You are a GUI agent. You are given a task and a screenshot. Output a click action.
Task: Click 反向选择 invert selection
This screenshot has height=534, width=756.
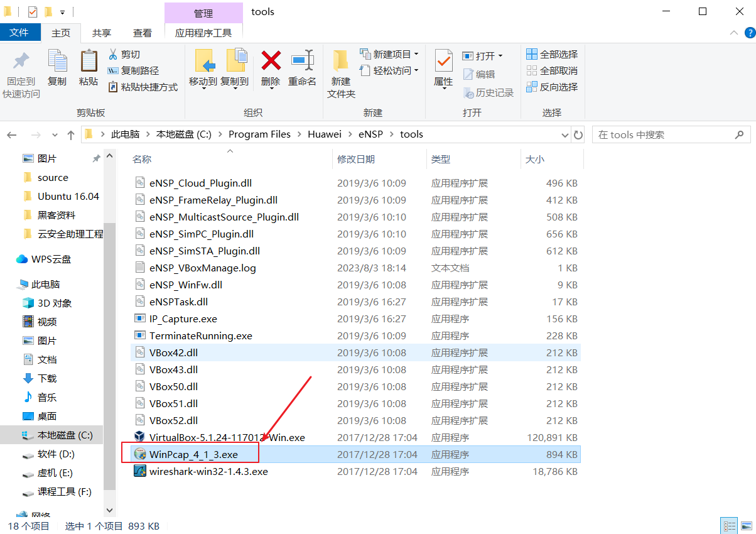point(552,87)
